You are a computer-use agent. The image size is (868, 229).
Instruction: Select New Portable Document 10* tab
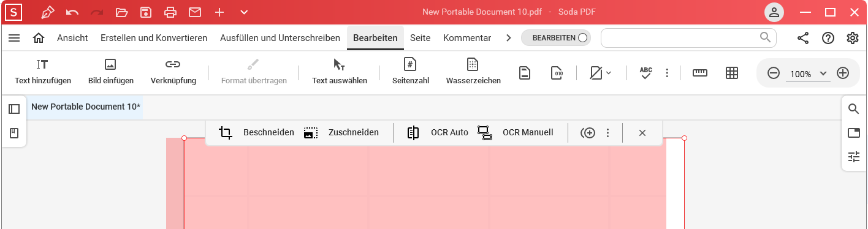86,107
